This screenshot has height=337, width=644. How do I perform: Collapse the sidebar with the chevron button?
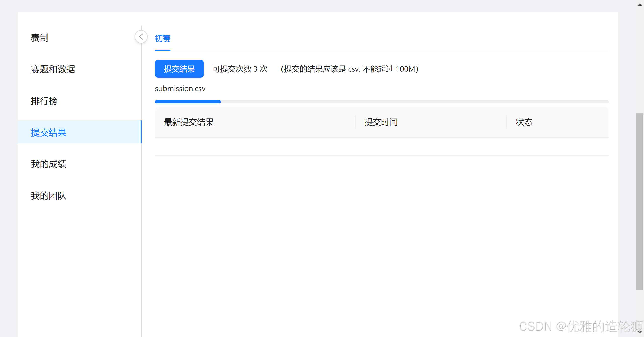141,37
